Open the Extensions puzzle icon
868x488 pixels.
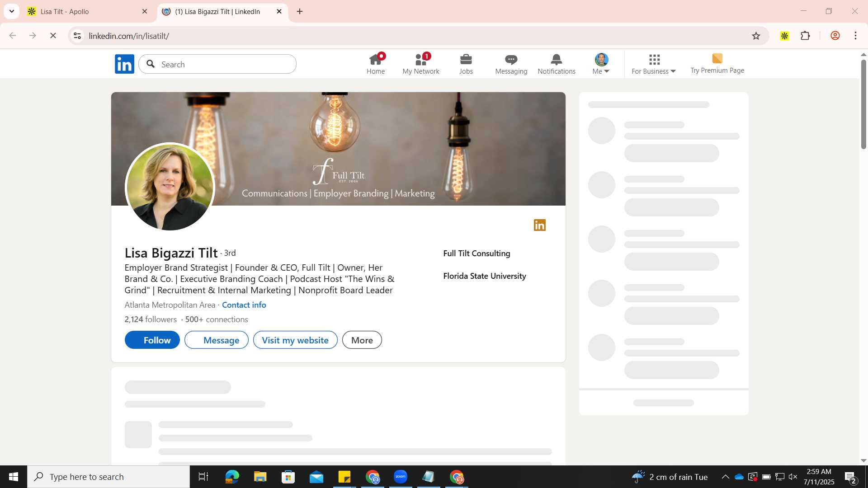805,36
